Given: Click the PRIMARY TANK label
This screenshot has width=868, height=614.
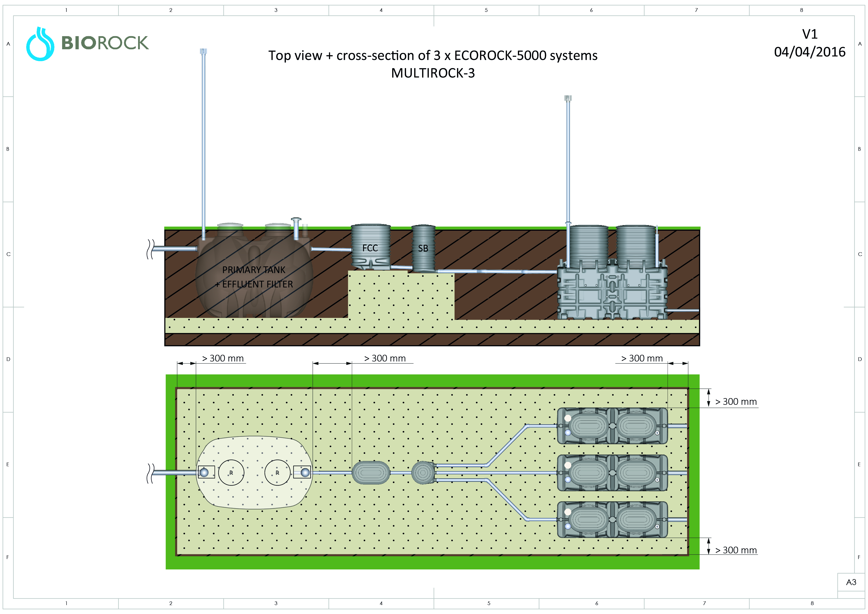Looking at the screenshot, I should [254, 270].
